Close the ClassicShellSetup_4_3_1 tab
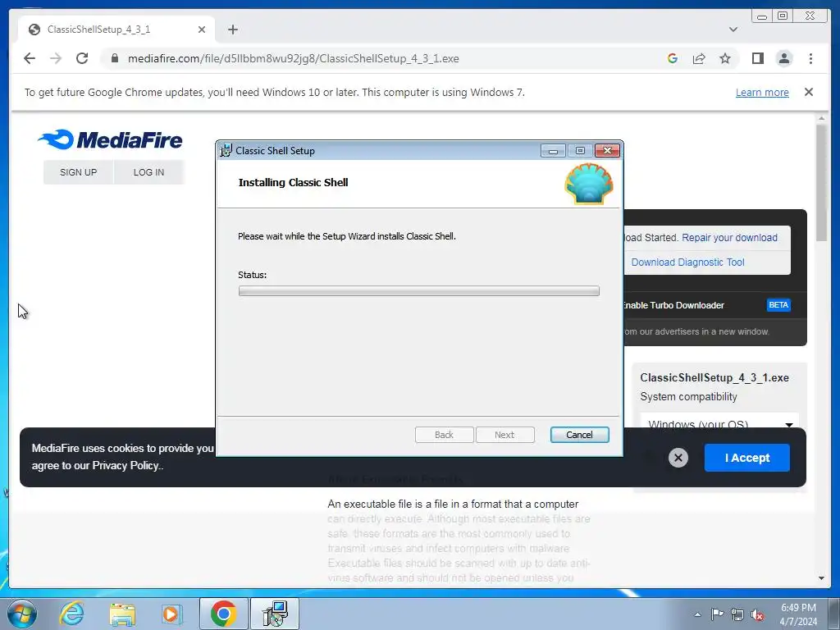Image resolution: width=840 pixels, height=630 pixels. pos(202,30)
